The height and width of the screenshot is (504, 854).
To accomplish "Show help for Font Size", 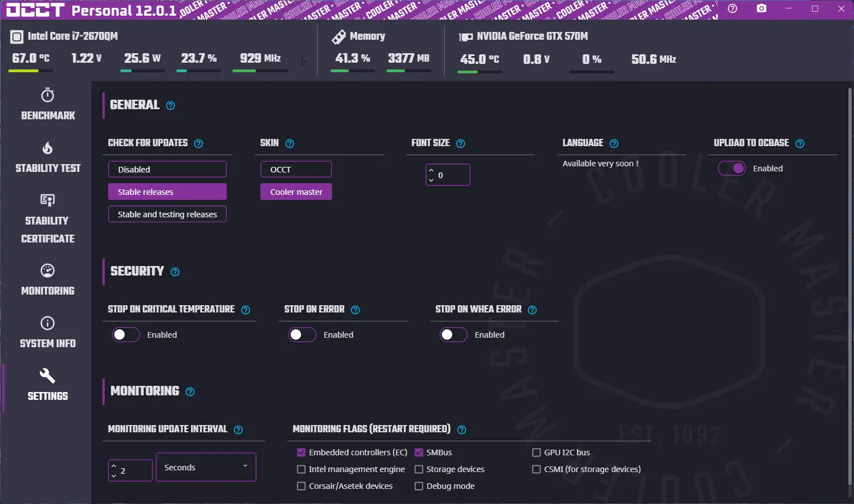I will (x=460, y=144).
